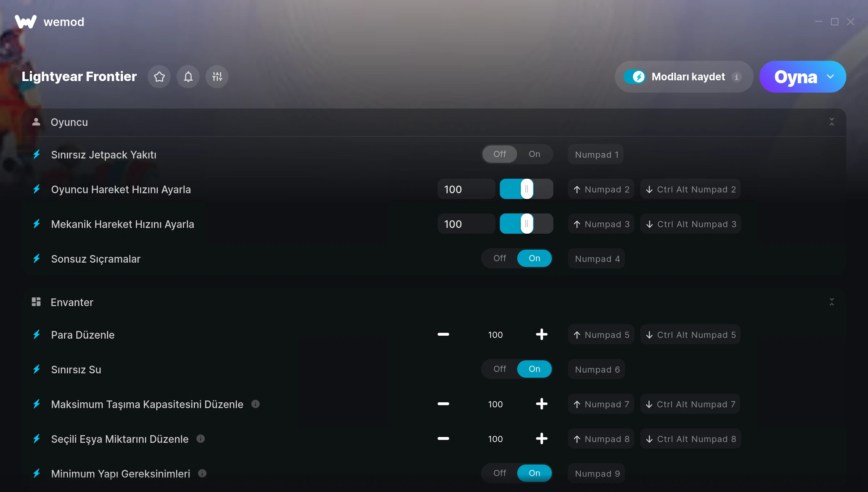The height and width of the screenshot is (492, 868).
Task: Edit decrease hotkey Ctrl Alt Numpad 8
Action: point(691,439)
